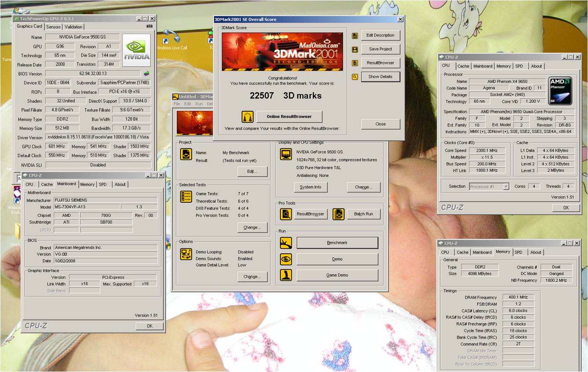Click the icon beside ResultBrowser in the score dialog
Image resolution: width=588 pixels, height=372 pixels.
pos(355,63)
